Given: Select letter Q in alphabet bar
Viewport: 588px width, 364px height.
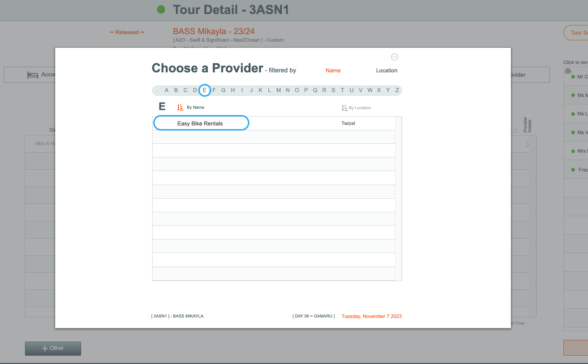Looking at the screenshot, I should pos(315,90).
